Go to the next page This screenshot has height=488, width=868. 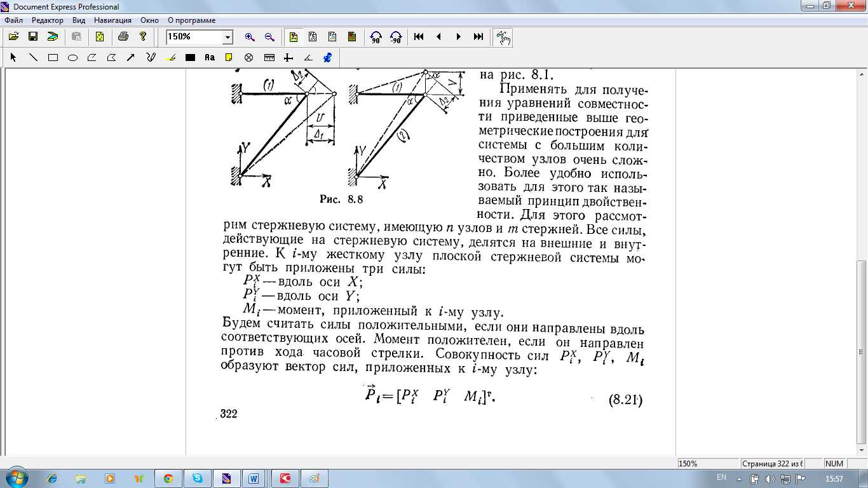tap(459, 37)
